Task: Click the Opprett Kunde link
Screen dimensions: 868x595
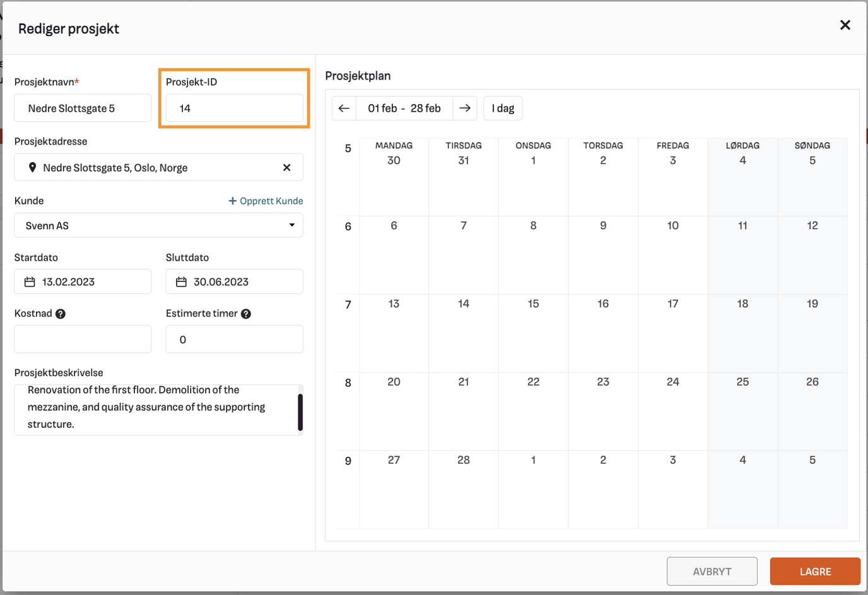Action: coord(266,201)
